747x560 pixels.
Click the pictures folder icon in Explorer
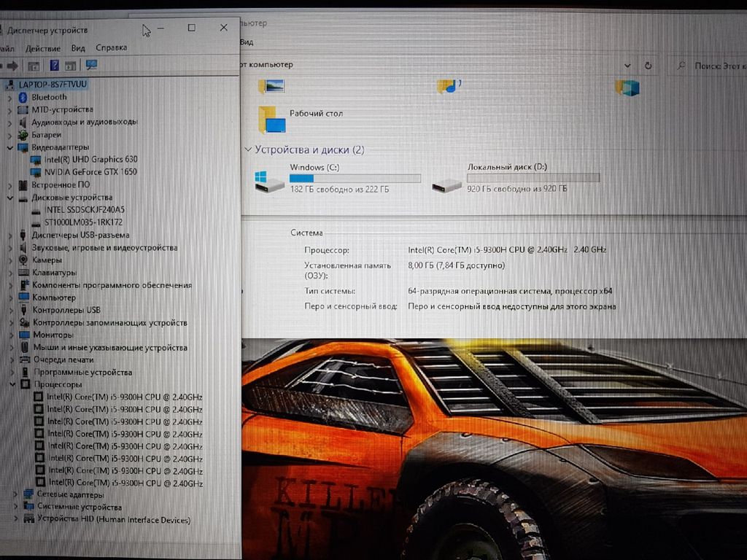(271, 86)
